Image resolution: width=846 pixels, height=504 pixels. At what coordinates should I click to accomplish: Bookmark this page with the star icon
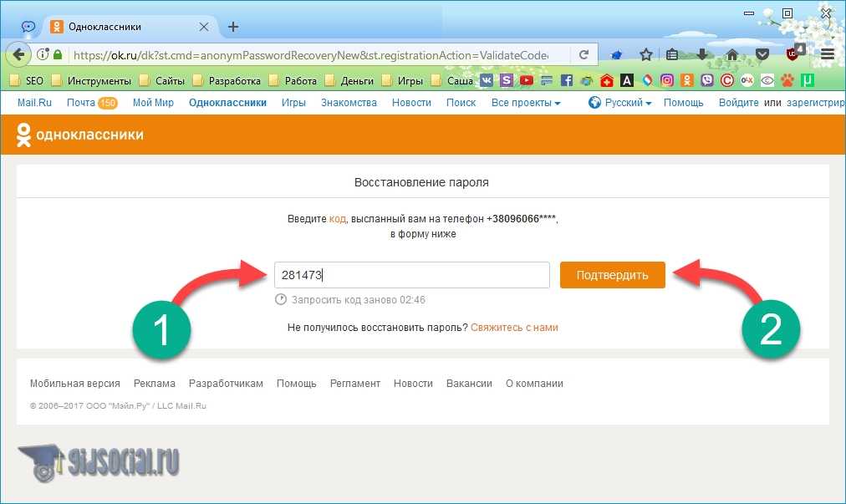coord(646,55)
